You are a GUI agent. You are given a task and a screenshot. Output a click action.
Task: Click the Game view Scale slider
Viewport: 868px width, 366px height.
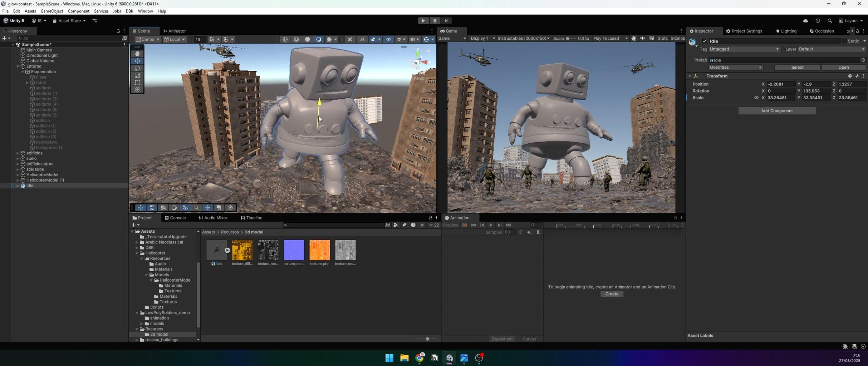(570, 38)
